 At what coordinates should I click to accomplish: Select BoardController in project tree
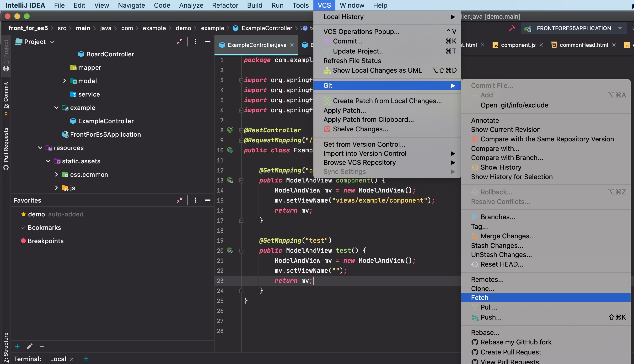(x=106, y=54)
